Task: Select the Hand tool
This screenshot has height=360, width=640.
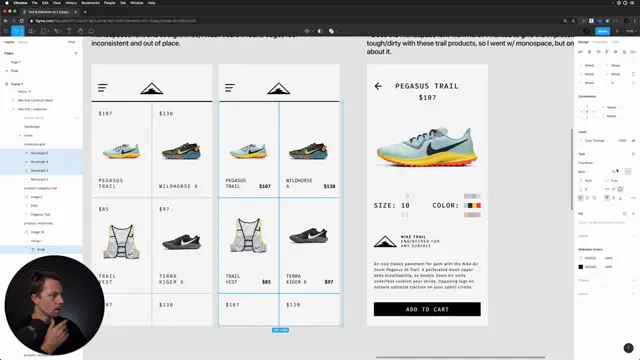Action: [80, 31]
